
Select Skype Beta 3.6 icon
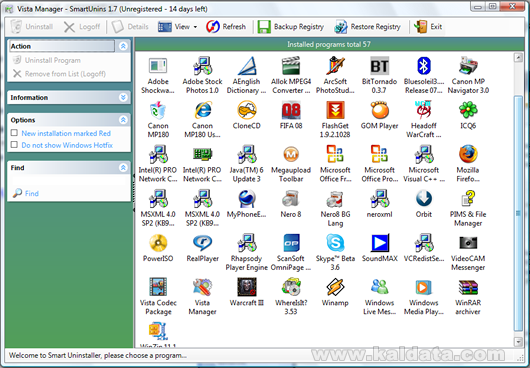[335, 243]
